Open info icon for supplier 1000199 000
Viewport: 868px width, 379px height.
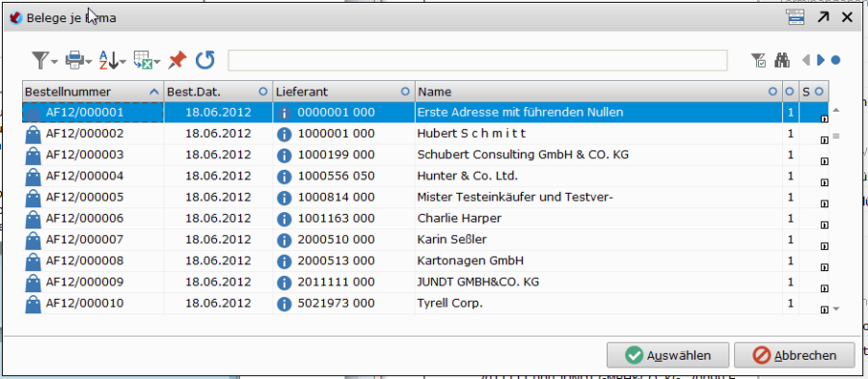284,155
